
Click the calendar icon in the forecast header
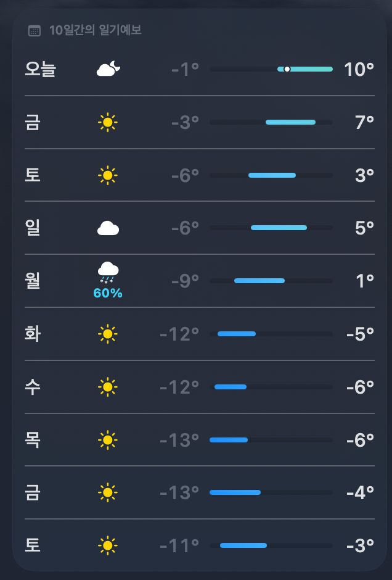[35, 31]
